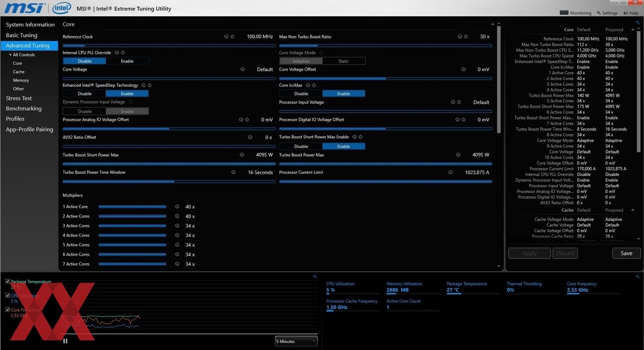Show info for Enhanced Intel SpeedStep Technology
Viewport: 644px width, 350px height.
[143, 85]
